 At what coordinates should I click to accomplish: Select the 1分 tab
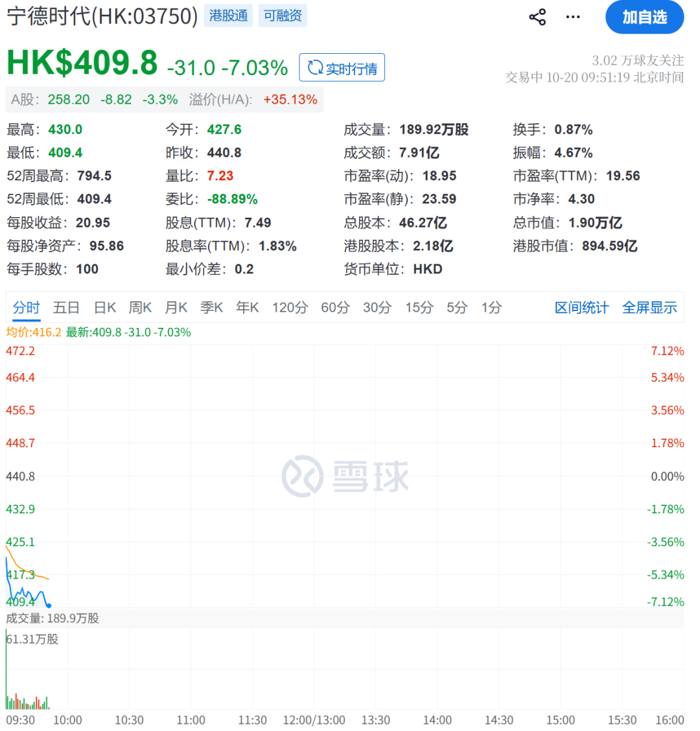coord(491,308)
